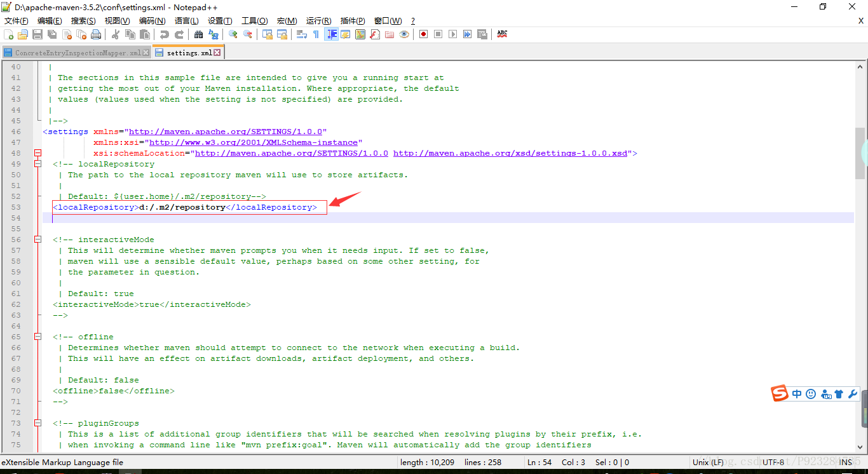Open the 插件(P) menu

(353, 21)
